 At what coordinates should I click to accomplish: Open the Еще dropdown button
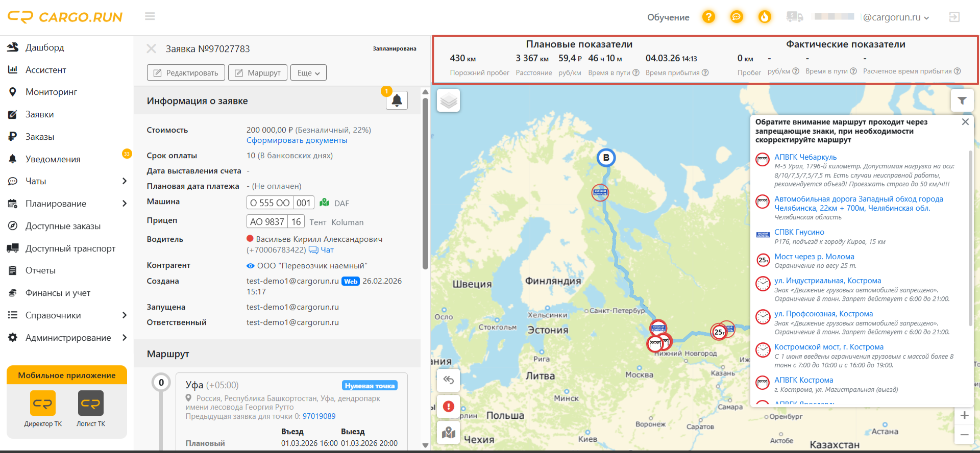308,72
